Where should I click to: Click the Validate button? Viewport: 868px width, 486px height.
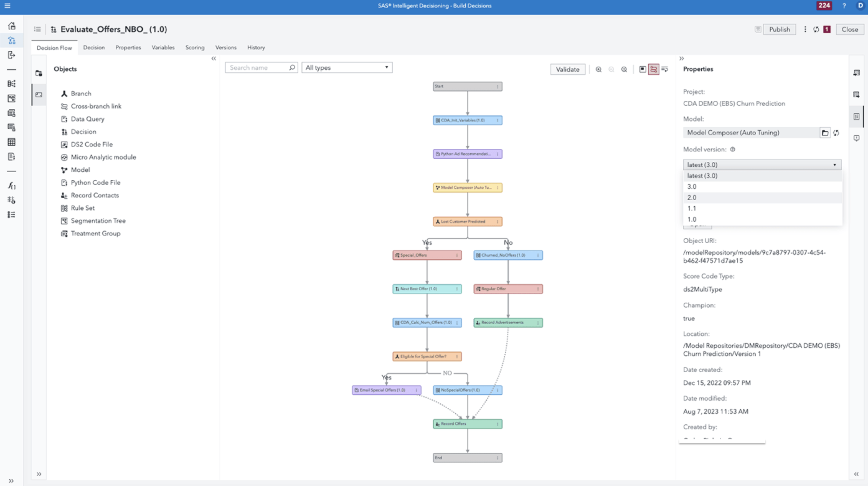pyautogui.click(x=567, y=70)
